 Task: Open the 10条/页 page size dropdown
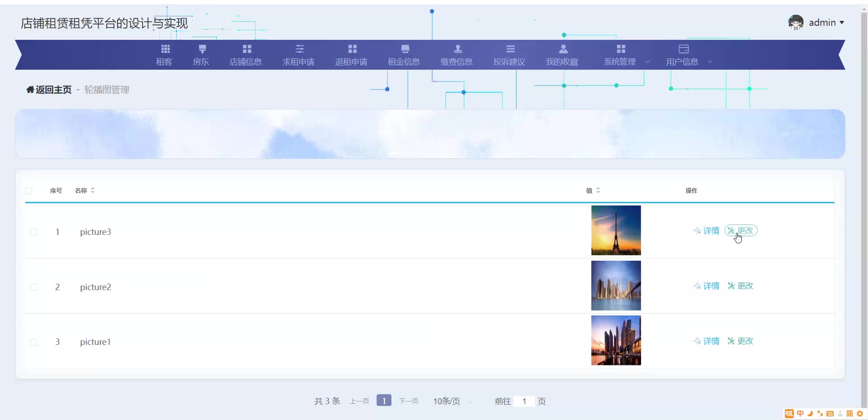[453, 401]
